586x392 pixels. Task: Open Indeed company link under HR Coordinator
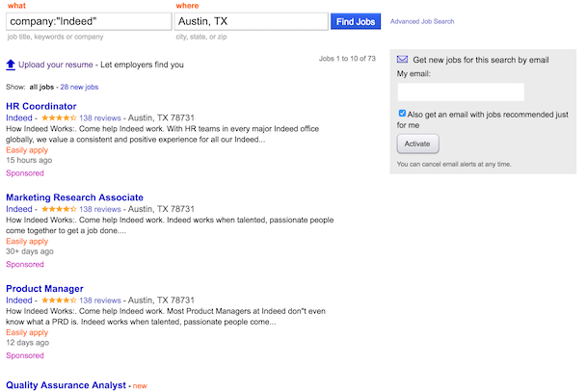pos(19,118)
